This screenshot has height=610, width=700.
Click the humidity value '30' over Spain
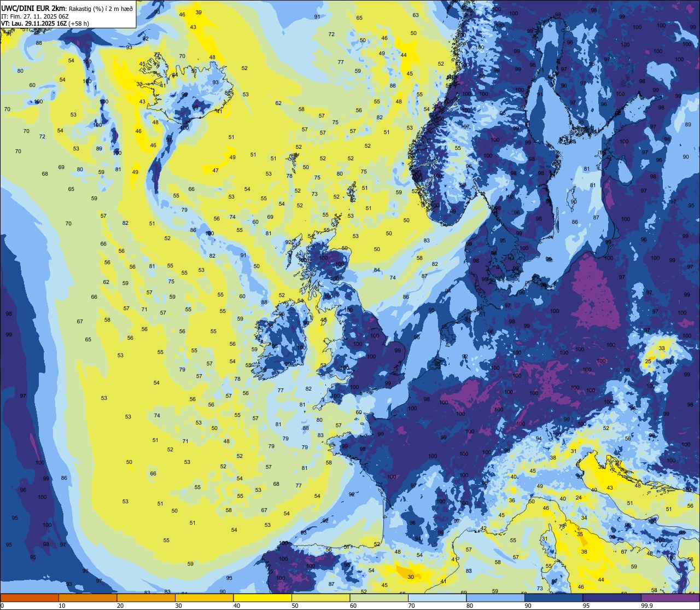click(x=411, y=577)
